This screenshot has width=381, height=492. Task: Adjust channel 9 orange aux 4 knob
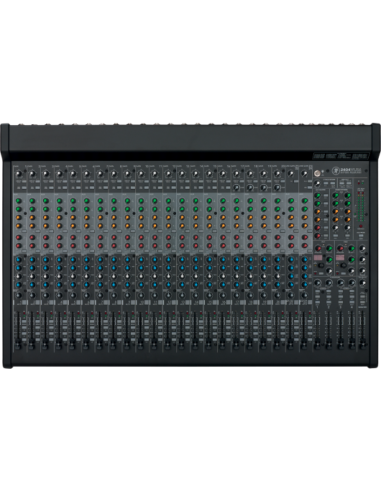[128, 226]
